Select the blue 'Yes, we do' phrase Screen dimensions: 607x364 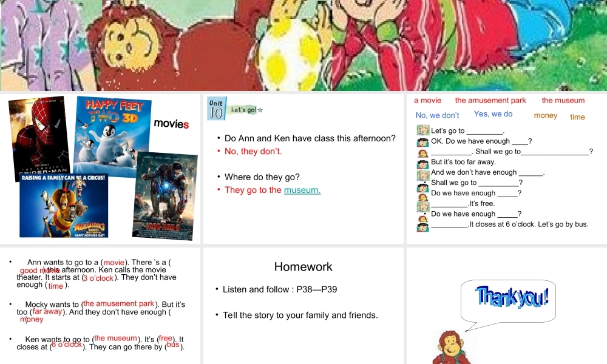point(493,114)
